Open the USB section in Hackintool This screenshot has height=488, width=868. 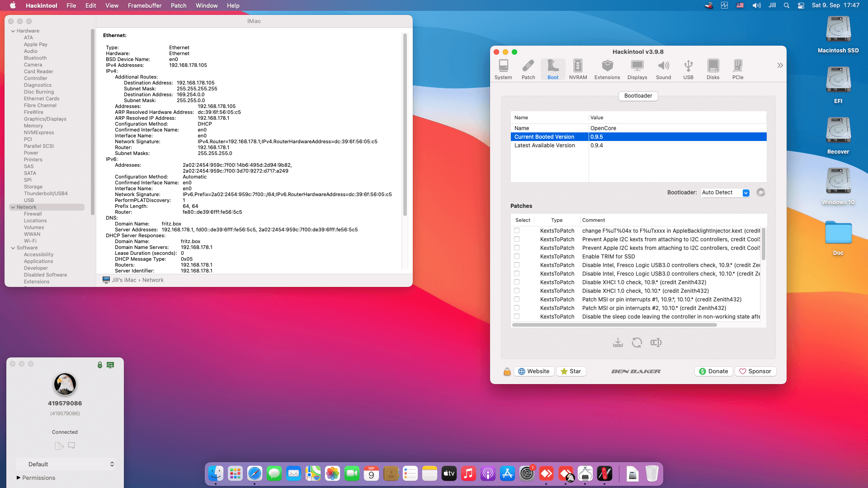[688, 70]
